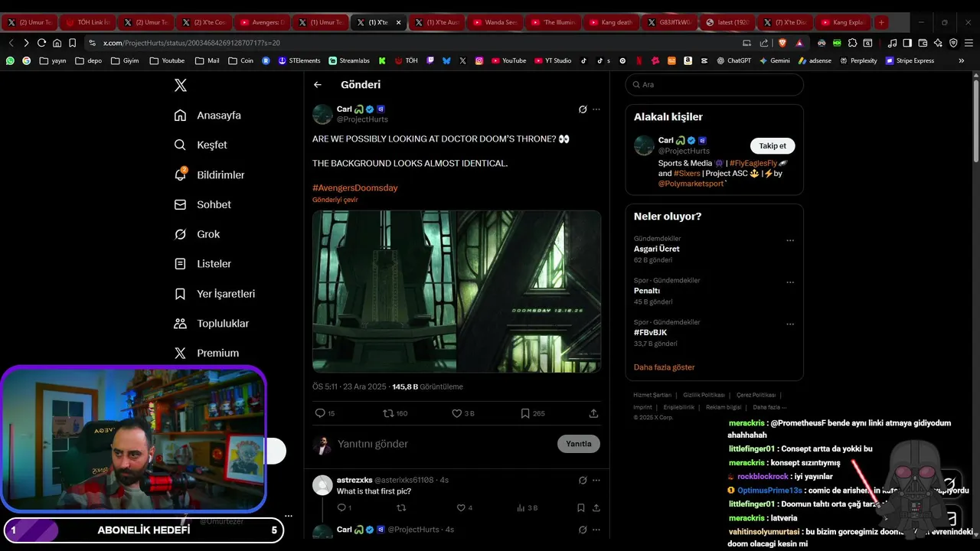The width and height of the screenshot is (980, 551).
Task: Bookmark the main post showing 265
Action: pos(525,413)
